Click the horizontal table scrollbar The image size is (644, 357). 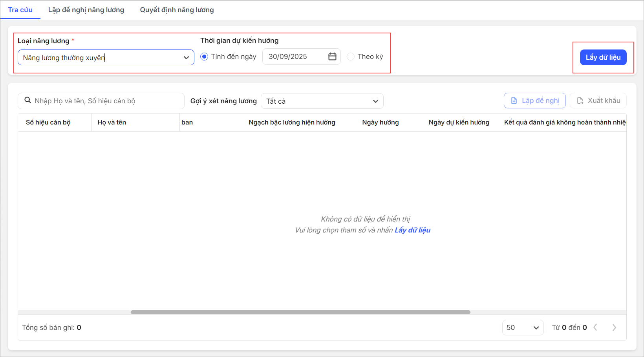(x=300, y=312)
